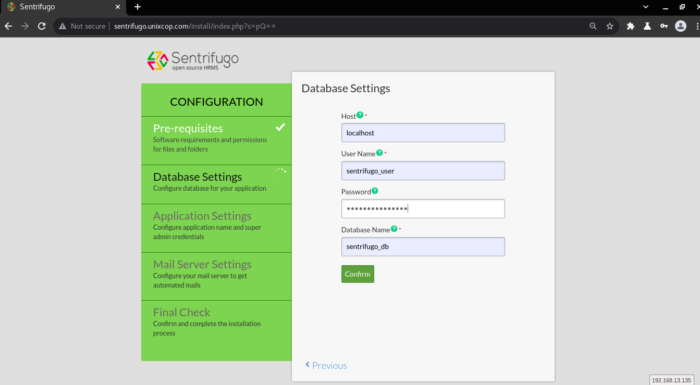This screenshot has height=385, width=700.
Task: Click the Not secure text label
Action: tap(88, 26)
